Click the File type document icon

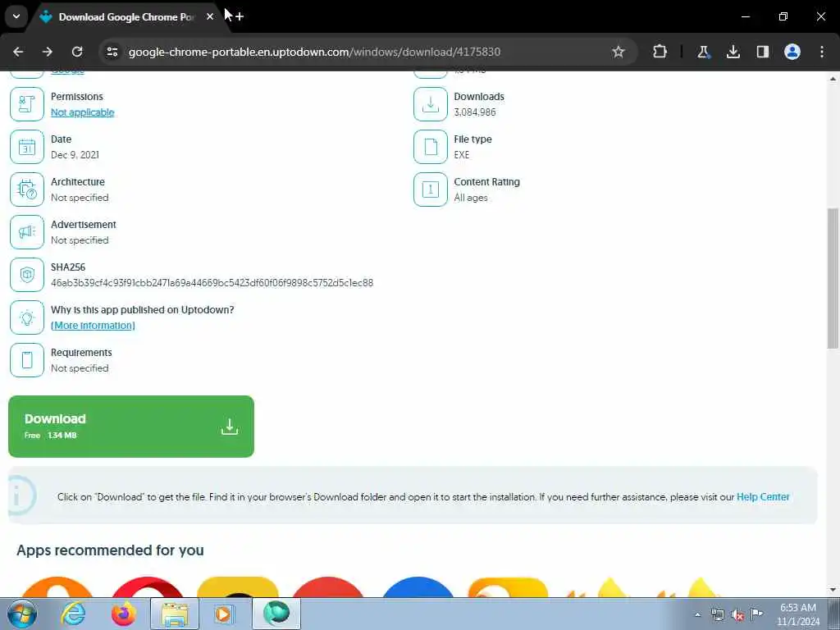(x=430, y=147)
